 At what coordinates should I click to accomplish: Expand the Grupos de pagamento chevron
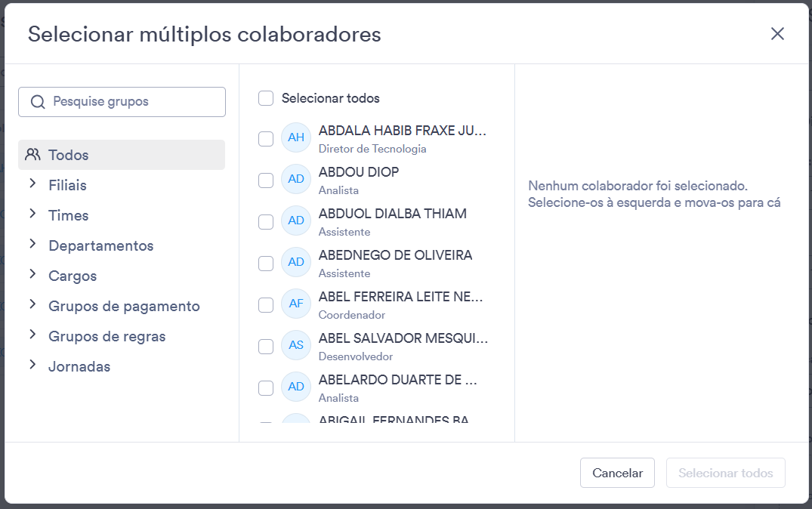[32, 304]
